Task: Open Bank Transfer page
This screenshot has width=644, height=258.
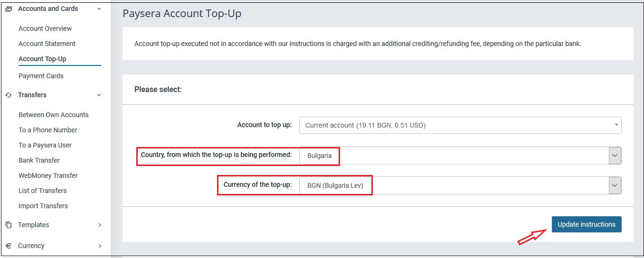Action: [x=39, y=160]
